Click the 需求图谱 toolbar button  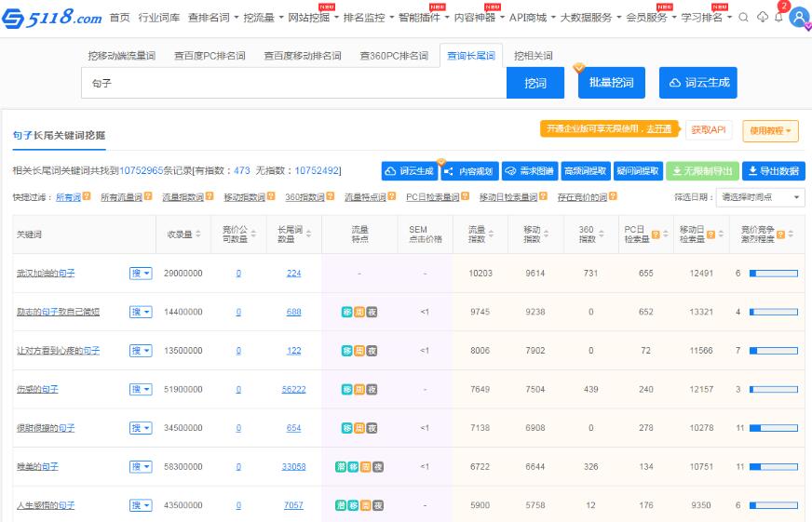528,171
